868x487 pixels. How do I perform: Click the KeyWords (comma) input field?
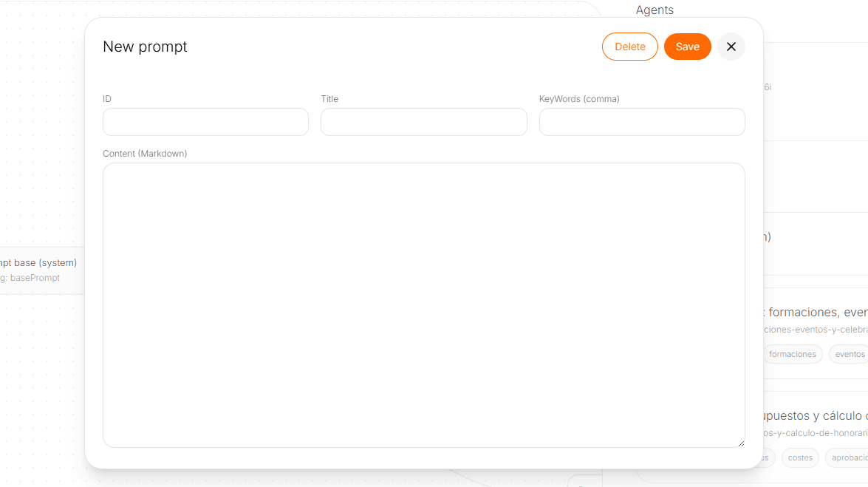[x=641, y=121]
